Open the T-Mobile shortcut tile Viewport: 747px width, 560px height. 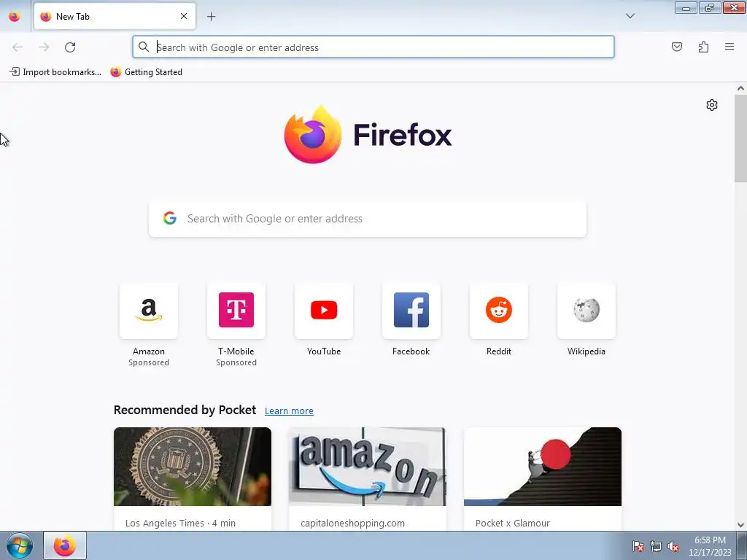[236, 311]
